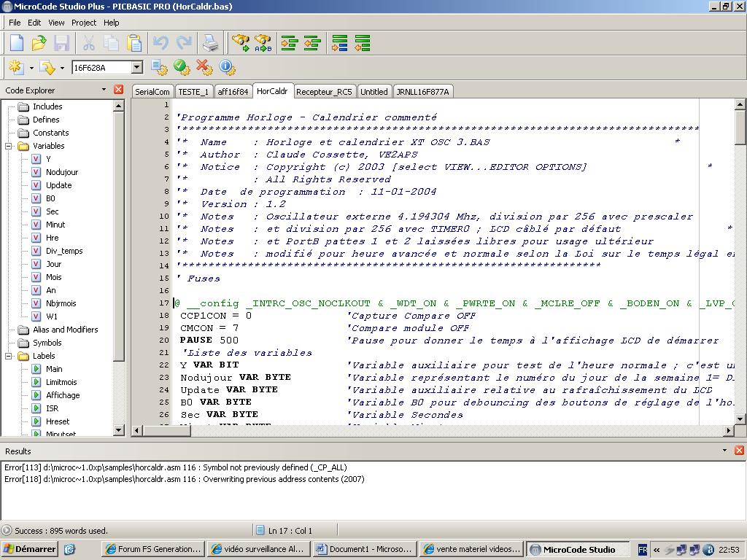Click the Find and Replace A-B icon
This screenshot has height=560, width=747.
pos(263,44)
